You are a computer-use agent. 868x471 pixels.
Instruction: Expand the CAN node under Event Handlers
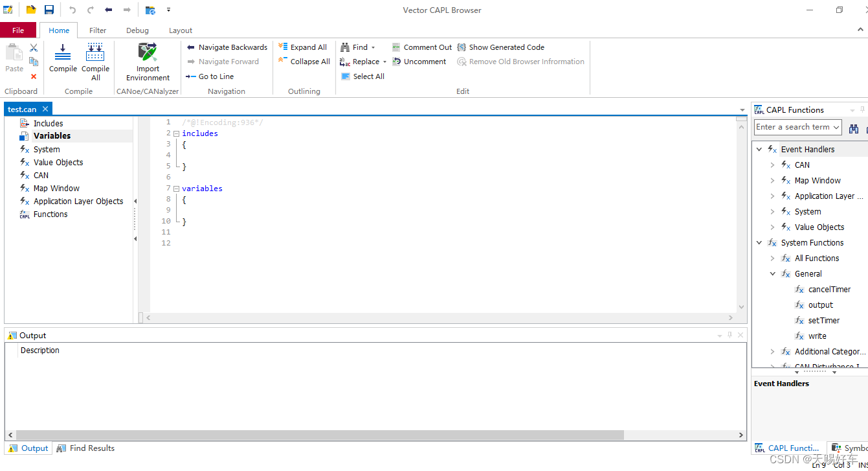(772, 165)
